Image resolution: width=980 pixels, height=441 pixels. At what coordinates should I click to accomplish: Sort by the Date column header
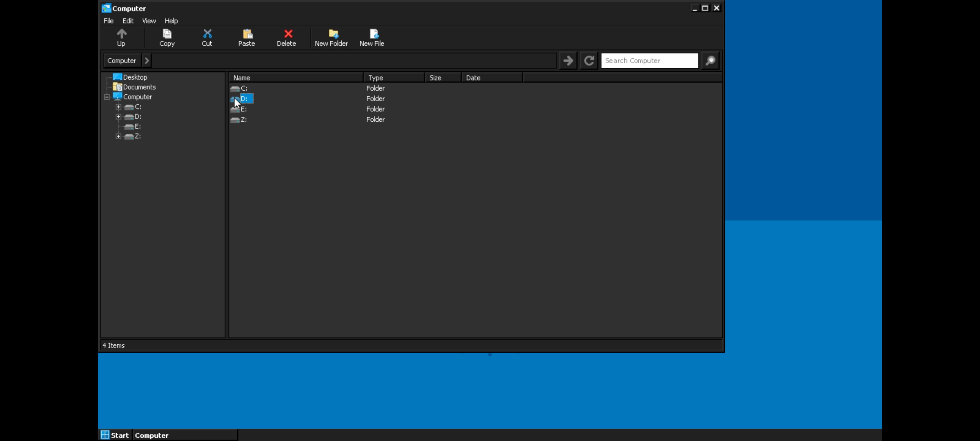(x=492, y=78)
